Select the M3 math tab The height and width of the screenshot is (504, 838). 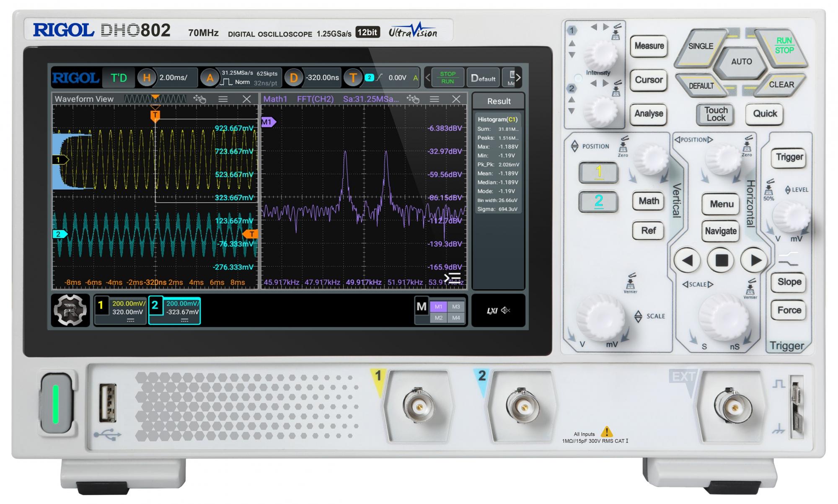(456, 307)
